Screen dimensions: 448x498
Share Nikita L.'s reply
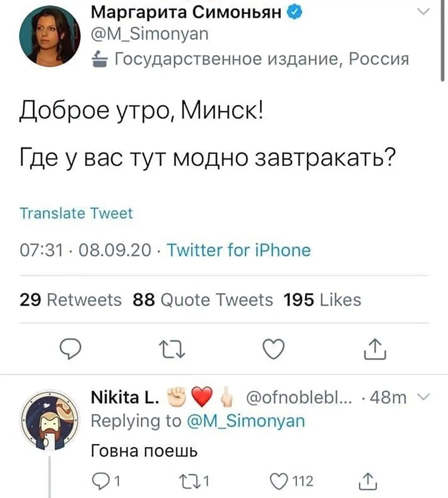[368, 481]
